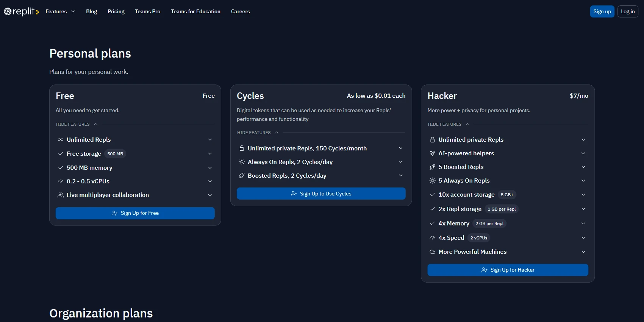Image resolution: width=644 pixels, height=322 pixels.
Task: Click the checkmark icon beside Free storage
Action: (x=61, y=154)
